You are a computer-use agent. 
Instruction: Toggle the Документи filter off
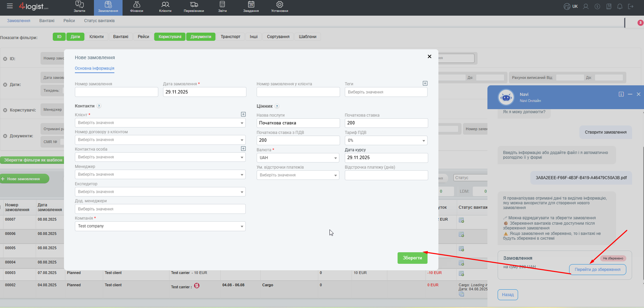[201, 37]
